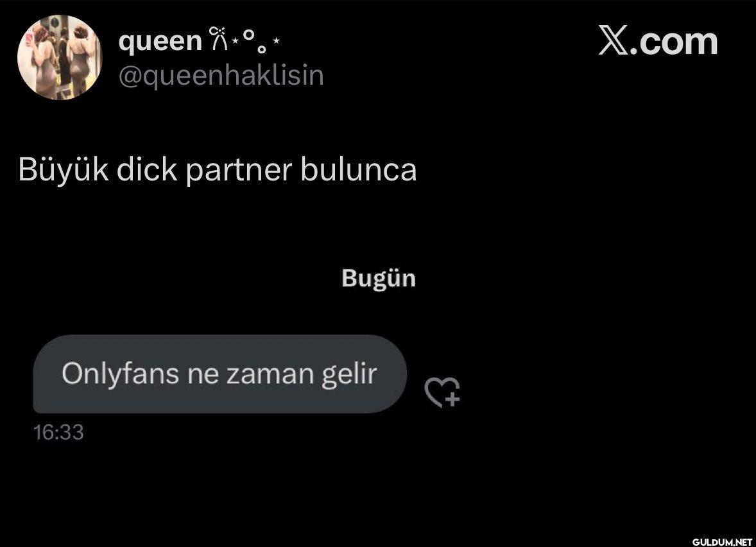Click the word "partner" in the tweet

[x=239, y=171]
